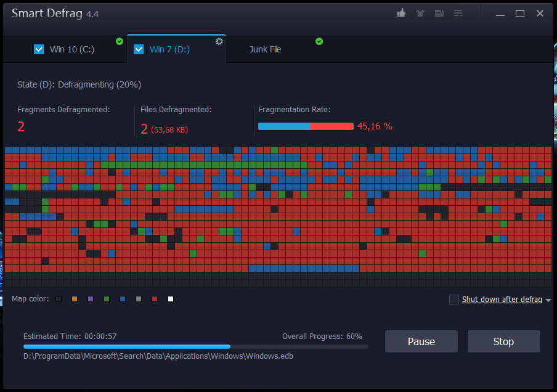Switch to the Win 10 (C:) tab
Viewport: 557px width, 392px height.
pos(72,49)
